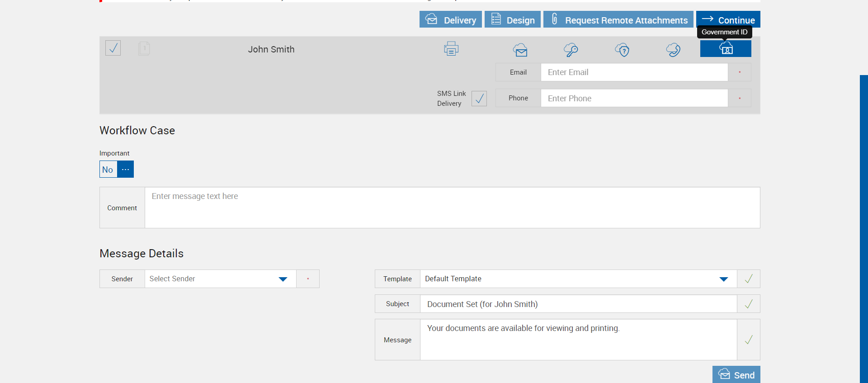The height and width of the screenshot is (383, 868).
Task: Toggle the SMS Link Delivery checkbox
Action: coord(479,98)
